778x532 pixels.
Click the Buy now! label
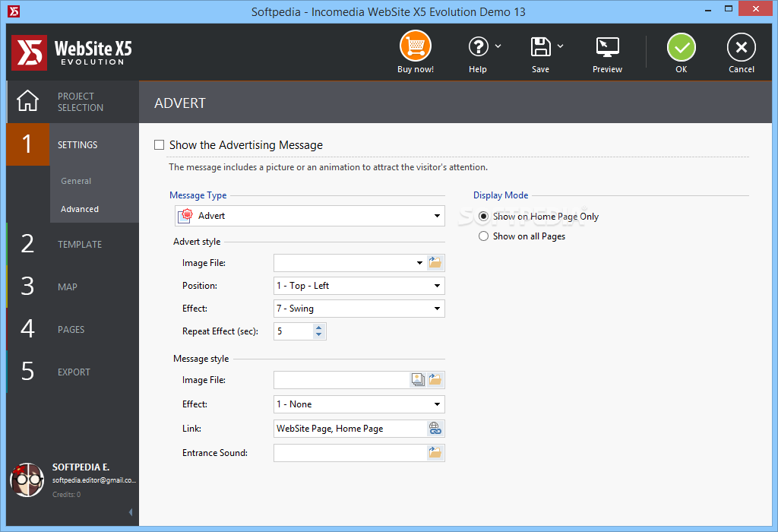416,69
